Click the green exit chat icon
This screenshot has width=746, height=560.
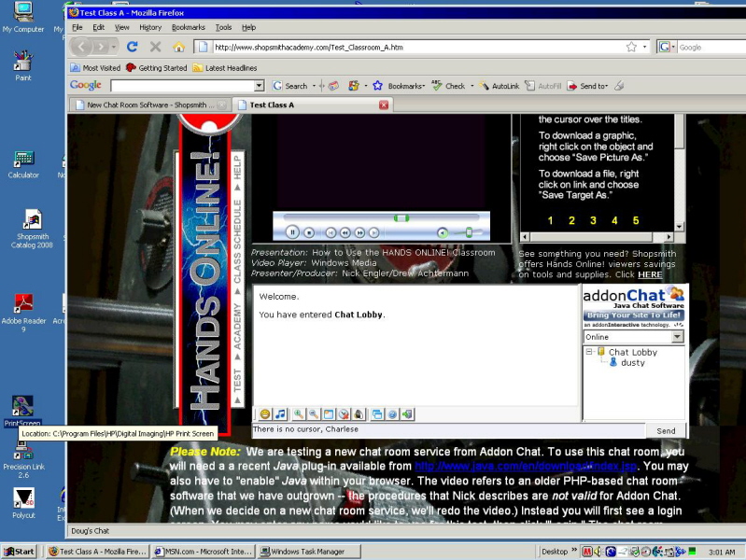click(407, 414)
